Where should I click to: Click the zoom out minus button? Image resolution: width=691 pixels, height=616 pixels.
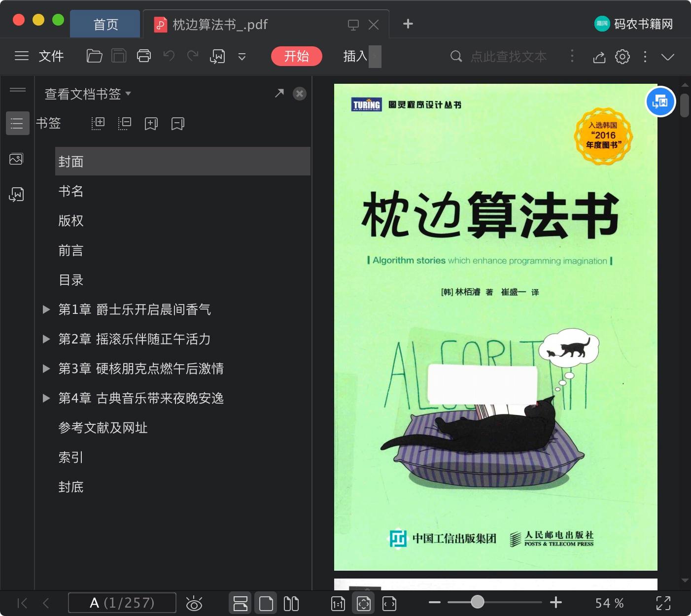(434, 602)
